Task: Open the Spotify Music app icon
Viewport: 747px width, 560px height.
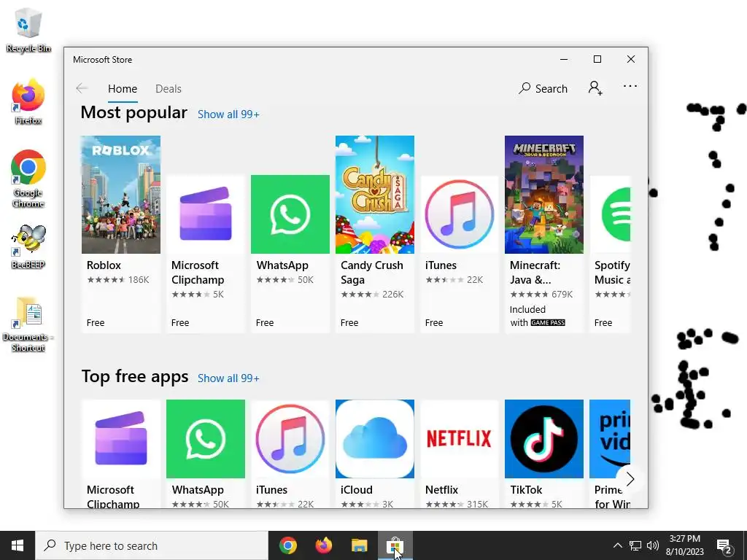Action: click(611, 214)
